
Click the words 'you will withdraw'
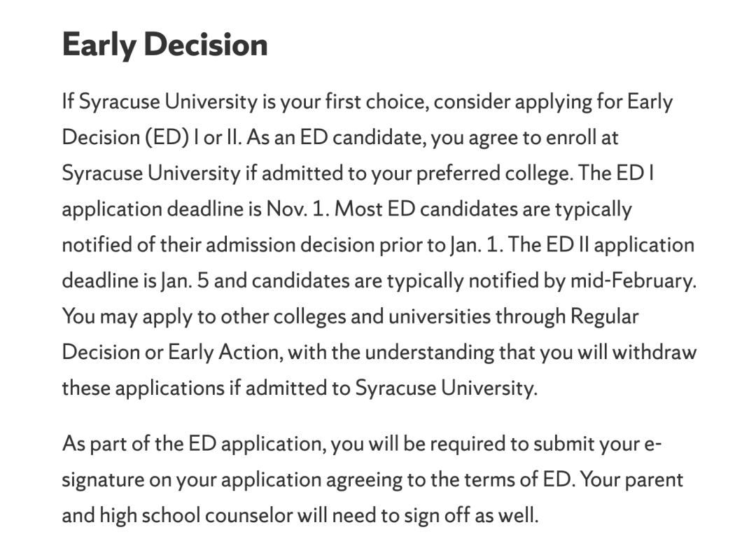tap(618, 352)
